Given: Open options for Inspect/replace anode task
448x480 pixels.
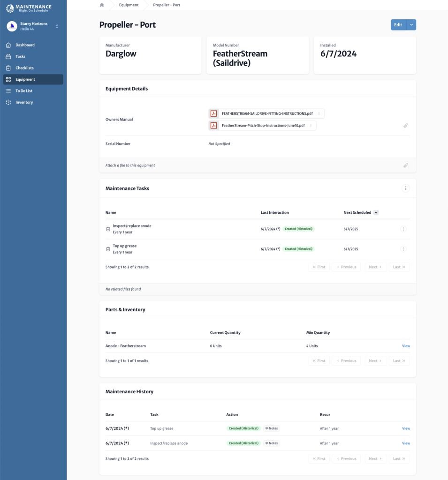Looking at the screenshot, I should point(403,229).
